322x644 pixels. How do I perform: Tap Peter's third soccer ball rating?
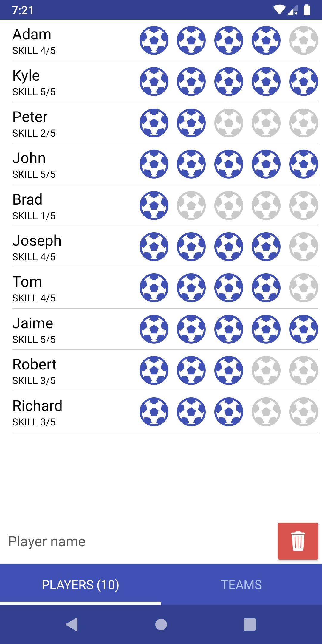point(229,123)
